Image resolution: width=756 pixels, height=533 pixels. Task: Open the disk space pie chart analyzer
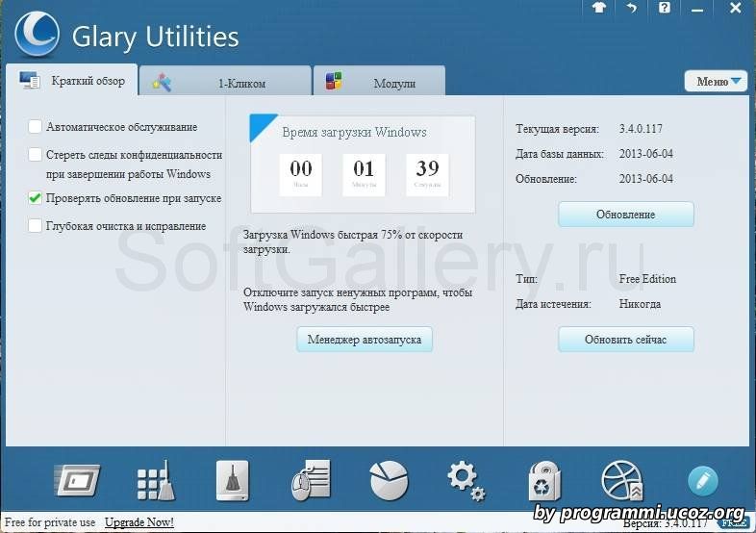(x=389, y=480)
